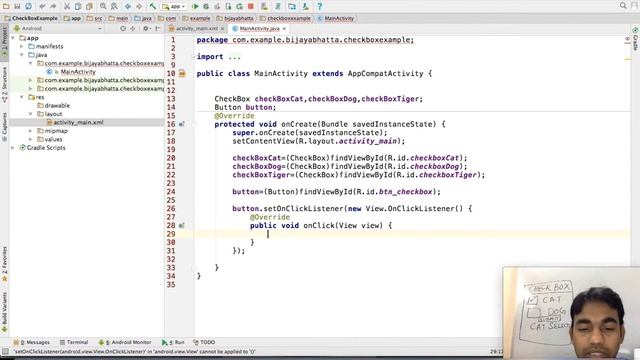The width and height of the screenshot is (640, 360).
Task: Open the Terminal tool window
Action: coord(74,342)
